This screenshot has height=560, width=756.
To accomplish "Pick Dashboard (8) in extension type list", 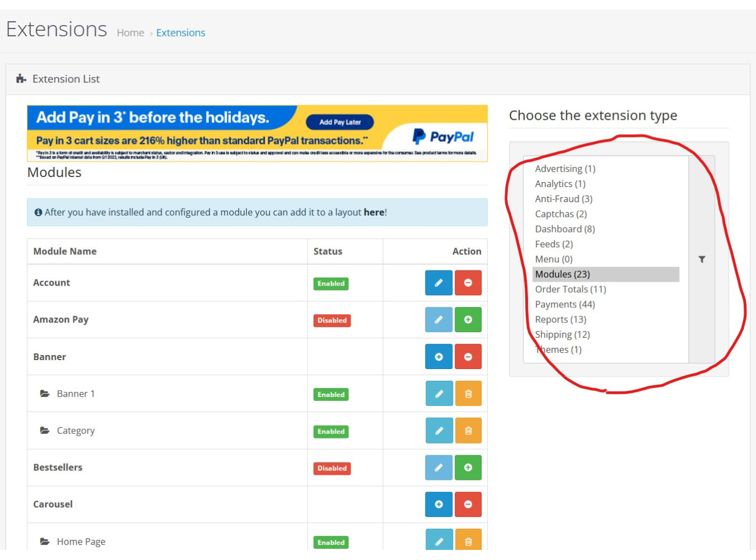I will tap(564, 229).
